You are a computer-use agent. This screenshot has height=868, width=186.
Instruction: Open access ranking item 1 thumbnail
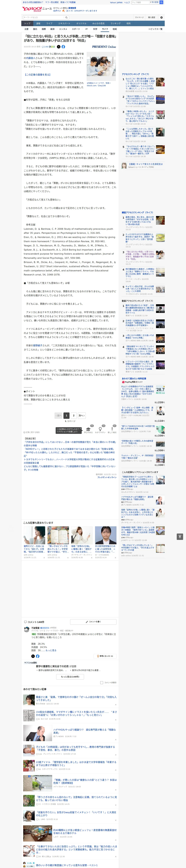[x=160, y=82]
